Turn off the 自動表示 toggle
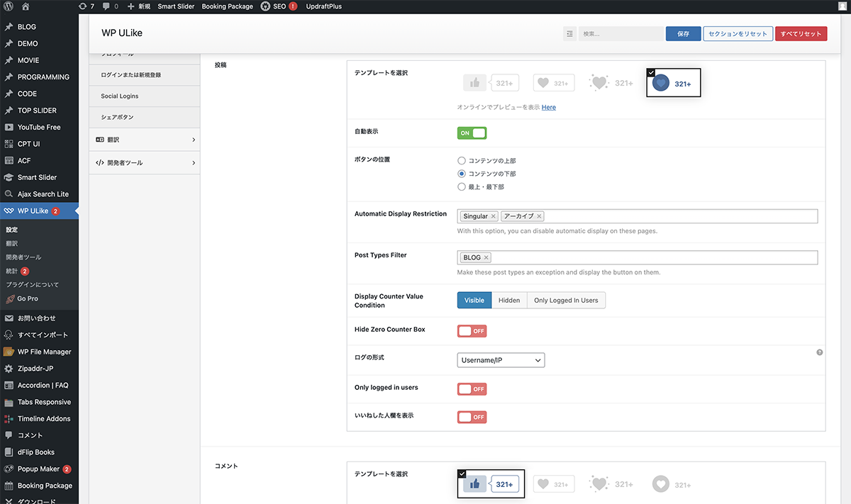This screenshot has height=504, width=851. [x=472, y=133]
